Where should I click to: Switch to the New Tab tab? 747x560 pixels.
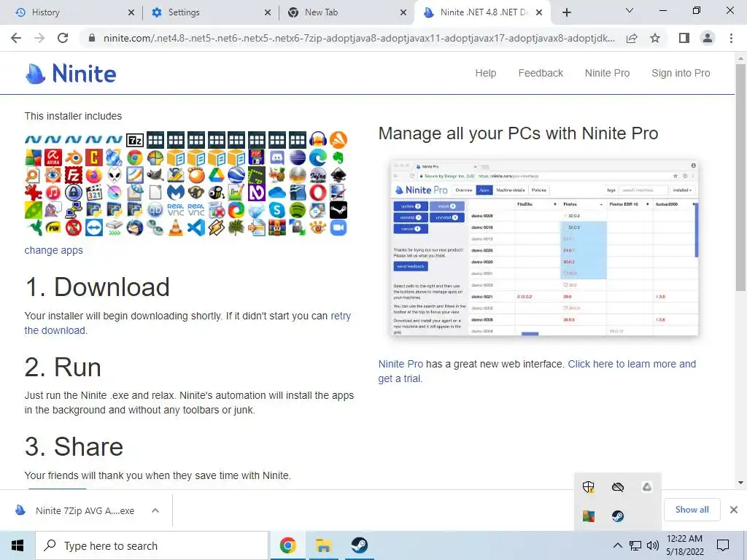point(347,12)
